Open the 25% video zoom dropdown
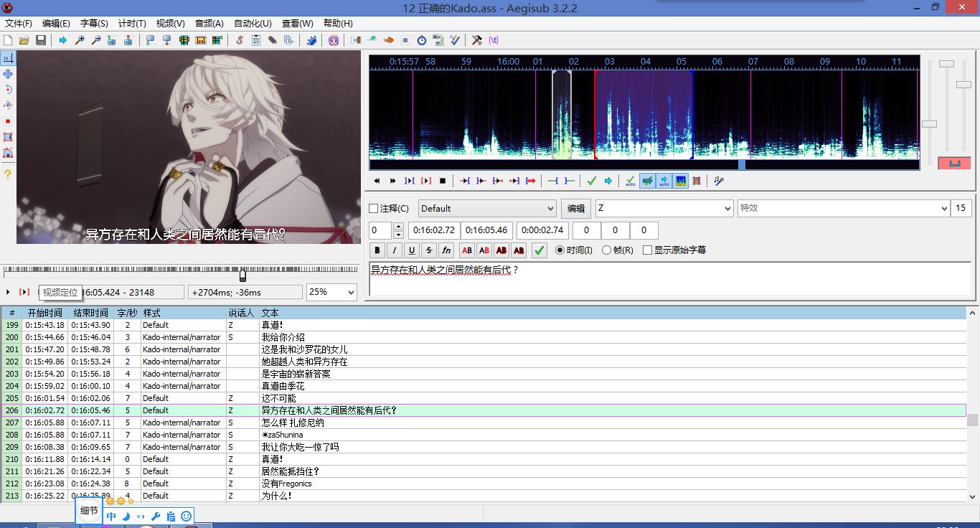Image resolution: width=980 pixels, height=528 pixels. pos(331,292)
